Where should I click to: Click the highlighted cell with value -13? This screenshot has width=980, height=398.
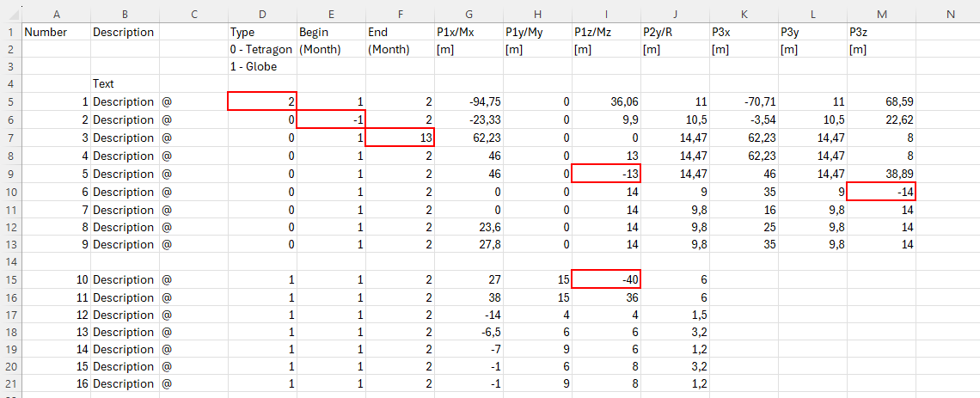[606, 174]
